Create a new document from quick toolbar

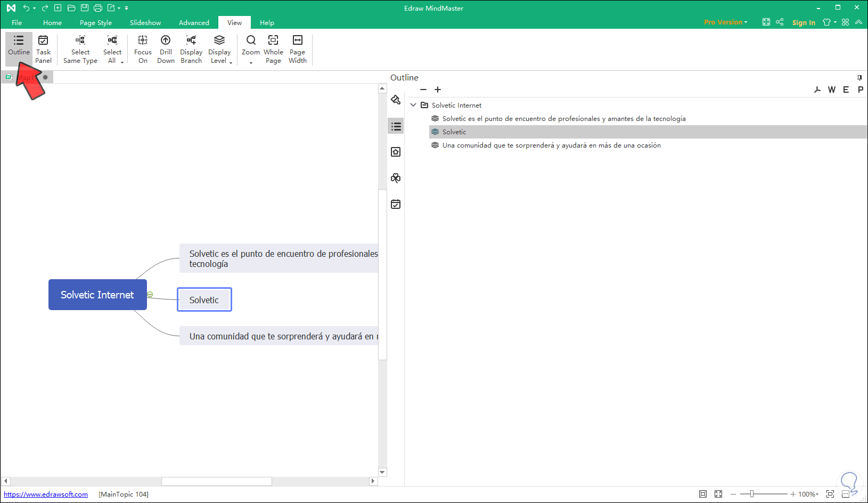click(58, 8)
